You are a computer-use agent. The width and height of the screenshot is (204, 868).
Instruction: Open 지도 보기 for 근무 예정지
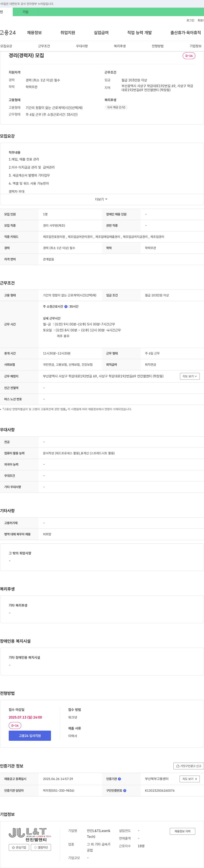pos(190,376)
